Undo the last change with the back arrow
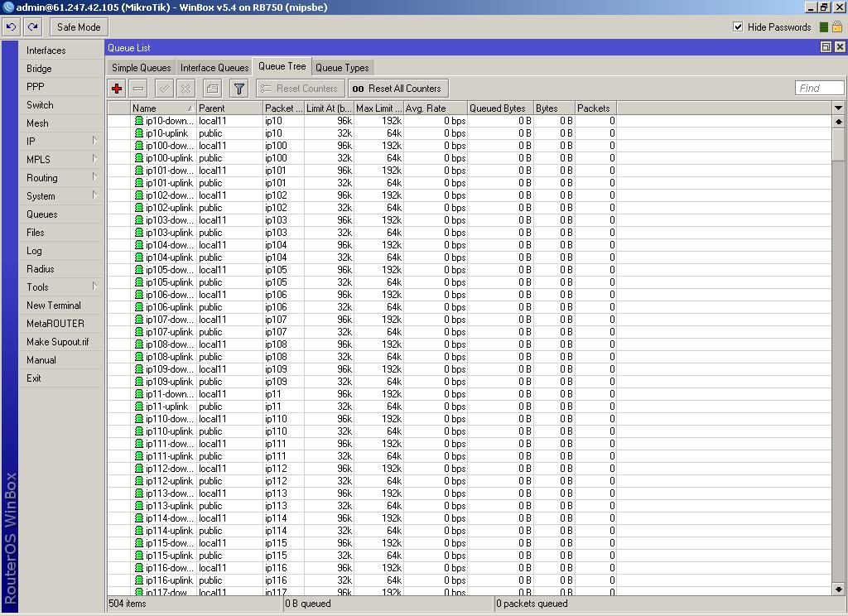This screenshot has height=616, width=848. click(11, 26)
